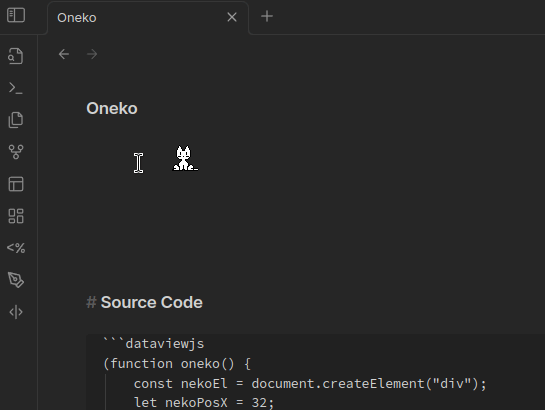Open the files copy icon in ribbon
The width and height of the screenshot is (545, 410).
(x=16, y=120)
